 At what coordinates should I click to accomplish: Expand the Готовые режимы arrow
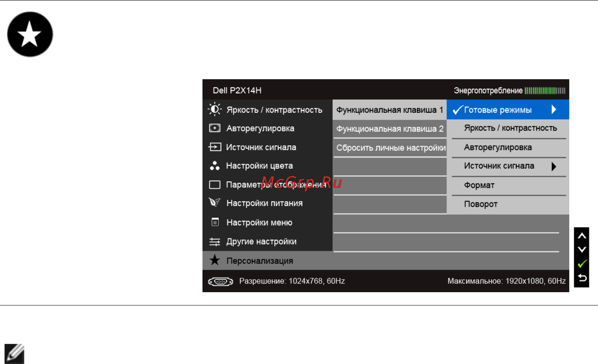pyautogui.click(x=554, y=110)
